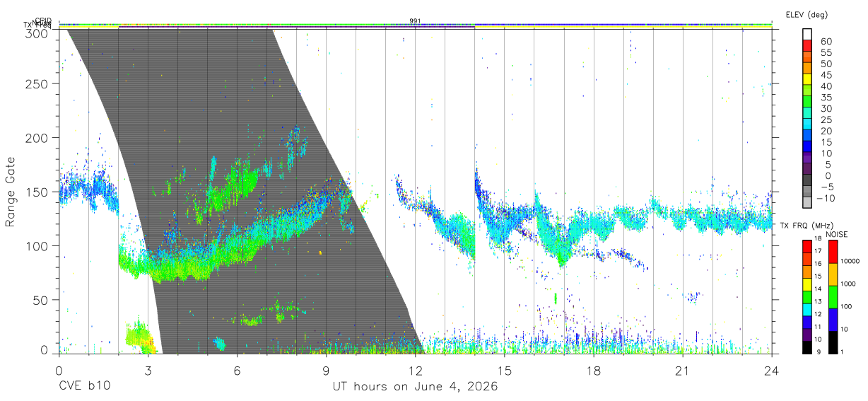868x401 pixels.
Task: Click the black TX FRQ color bar segment
Action: (807, 347)
